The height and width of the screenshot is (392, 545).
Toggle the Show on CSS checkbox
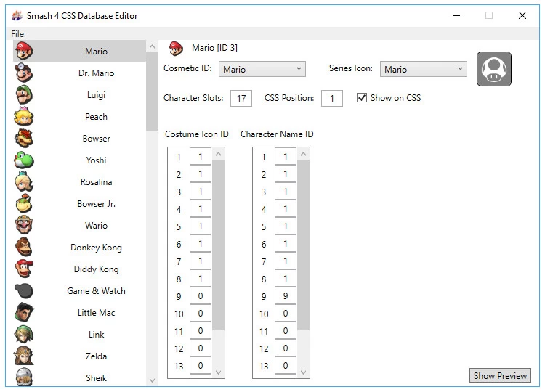click(361, 97)
